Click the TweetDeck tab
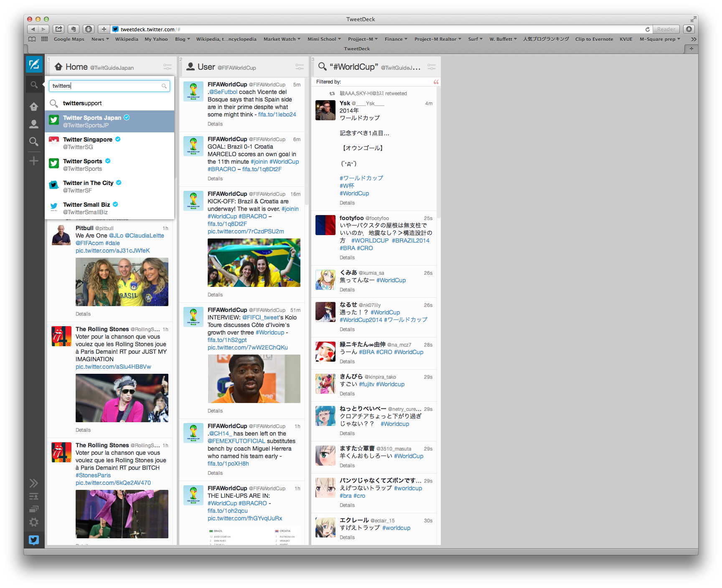 pos(357,49)
